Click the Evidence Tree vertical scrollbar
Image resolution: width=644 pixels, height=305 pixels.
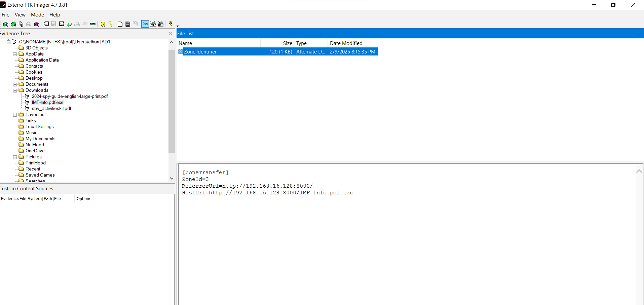coord(172,101)
